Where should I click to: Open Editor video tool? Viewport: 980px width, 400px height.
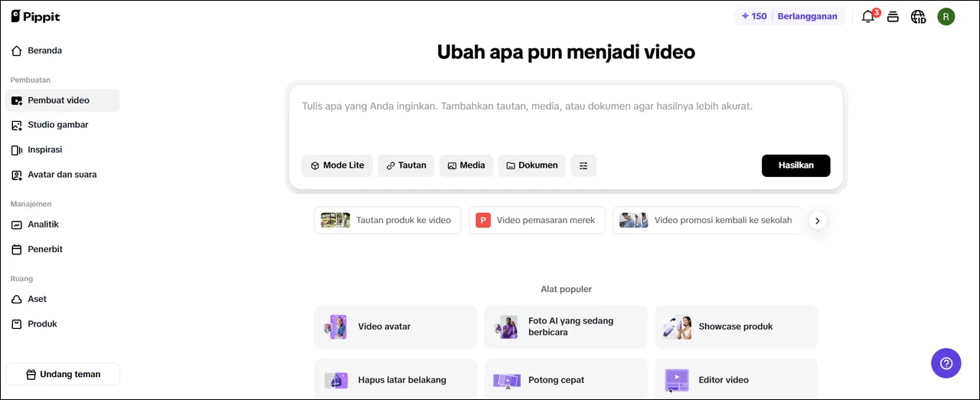click(x=737, y=379)
